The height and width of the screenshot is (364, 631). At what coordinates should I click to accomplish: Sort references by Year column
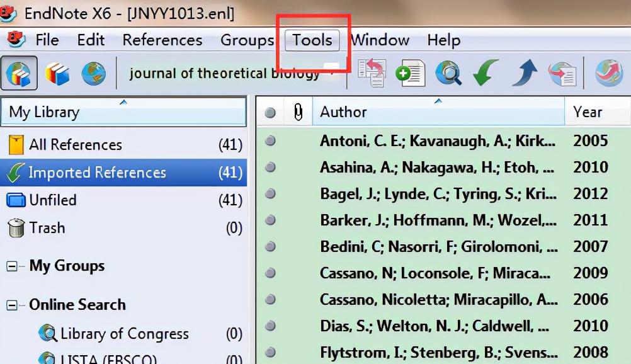[x=598, y=111]
